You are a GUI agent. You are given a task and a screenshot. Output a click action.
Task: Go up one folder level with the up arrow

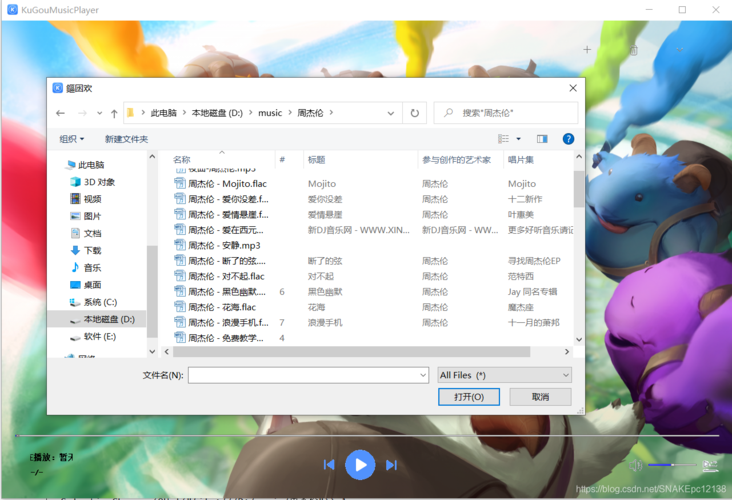114,113
